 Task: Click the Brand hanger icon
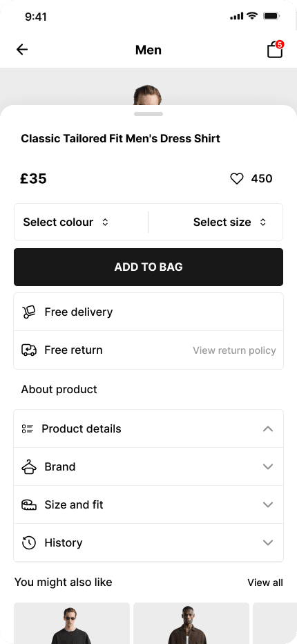[29, 466]
